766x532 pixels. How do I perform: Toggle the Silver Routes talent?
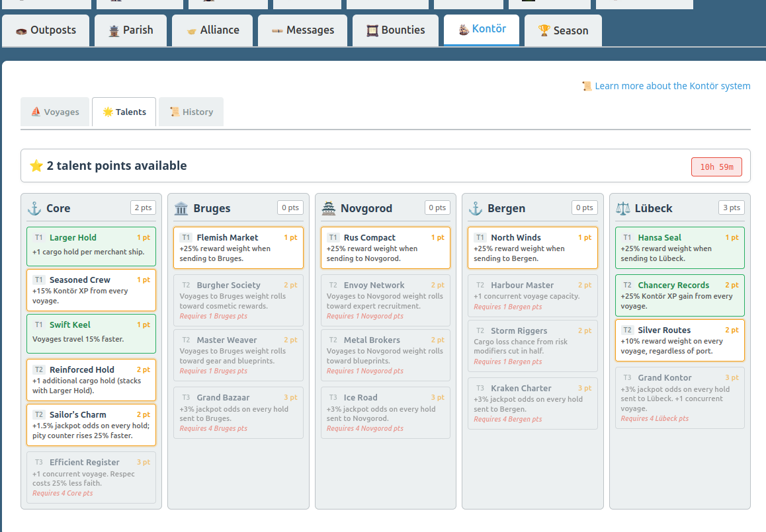(680, 340)
